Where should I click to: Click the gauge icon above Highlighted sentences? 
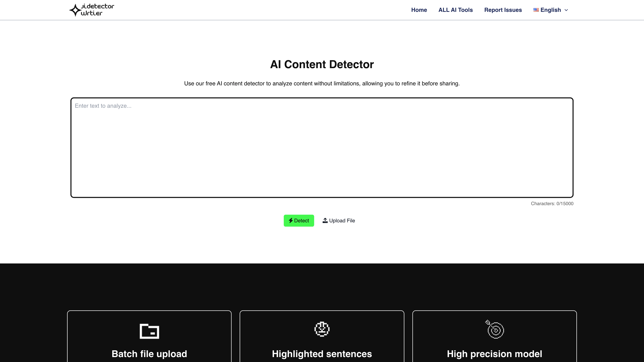pyautogui.click(x=322, y=329)
